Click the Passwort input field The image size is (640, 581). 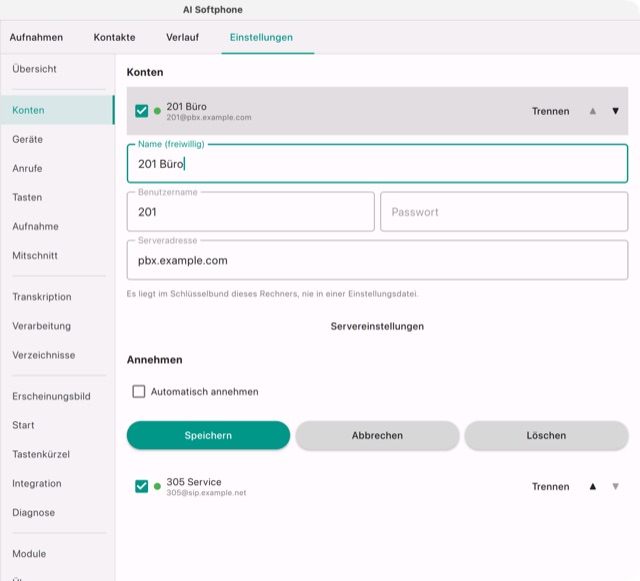pos(504,212)
